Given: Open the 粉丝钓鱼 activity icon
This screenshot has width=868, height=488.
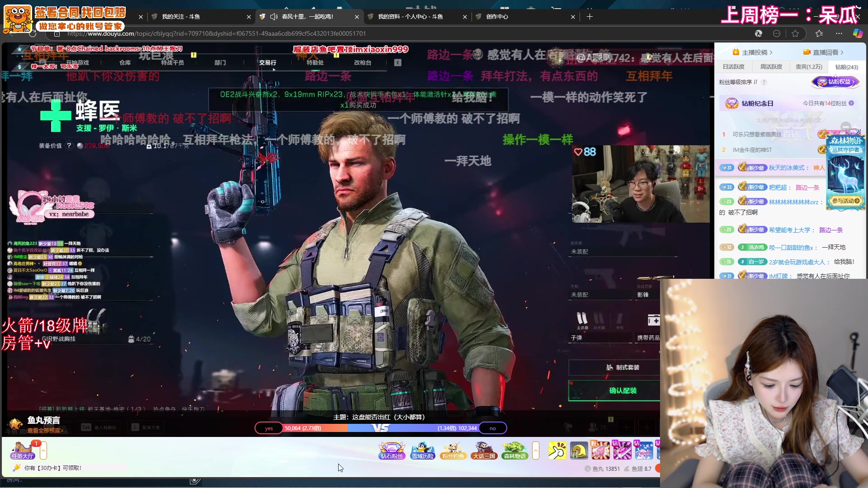Looking at the screenshot, I should [x=453, y=450].
